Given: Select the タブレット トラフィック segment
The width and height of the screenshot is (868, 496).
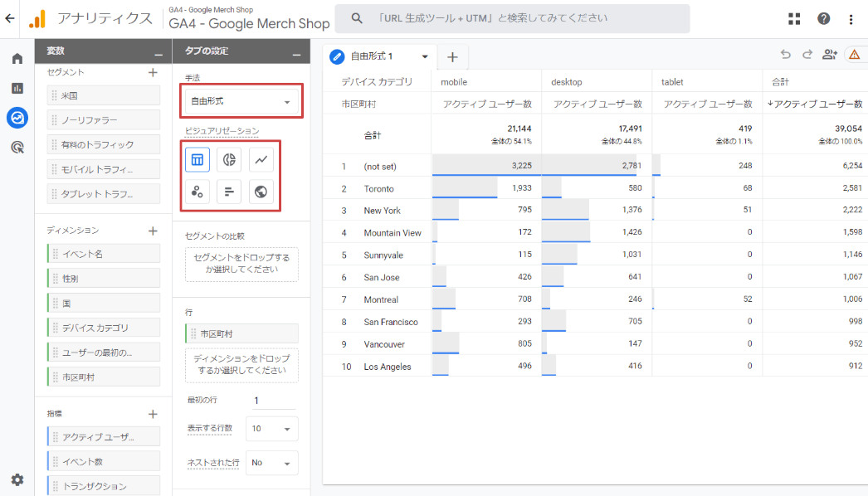Looking at the screenshot, I should (x=104, y=194).
